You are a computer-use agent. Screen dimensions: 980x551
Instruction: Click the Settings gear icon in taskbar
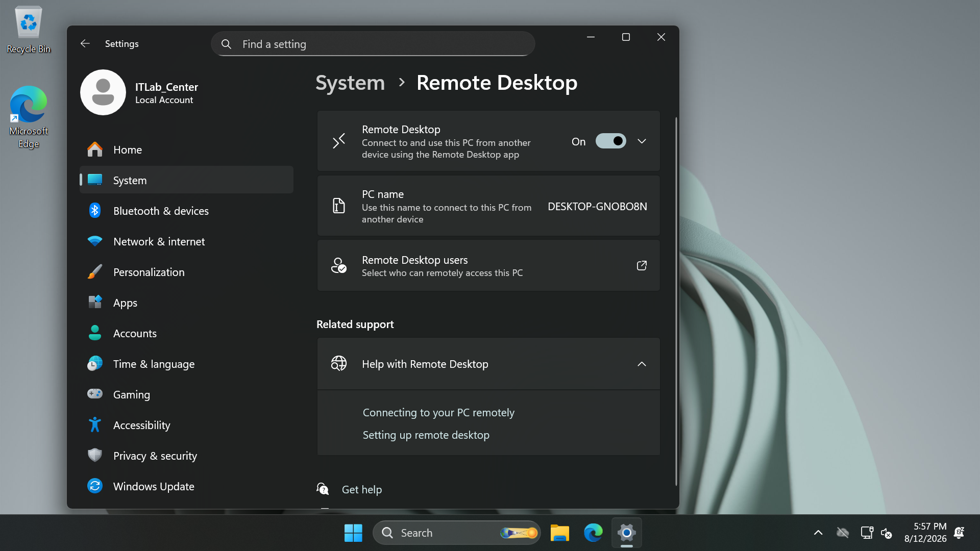coord(626,533)
